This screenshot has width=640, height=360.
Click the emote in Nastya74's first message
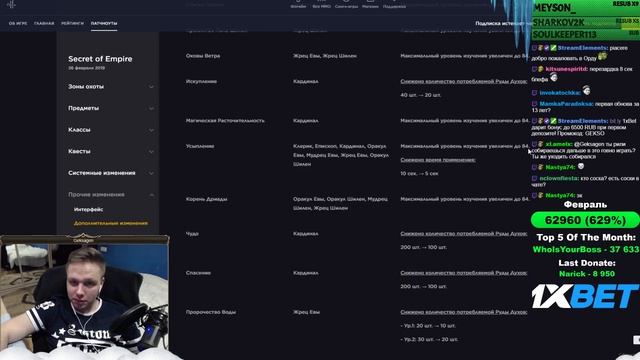coord(581,167)
